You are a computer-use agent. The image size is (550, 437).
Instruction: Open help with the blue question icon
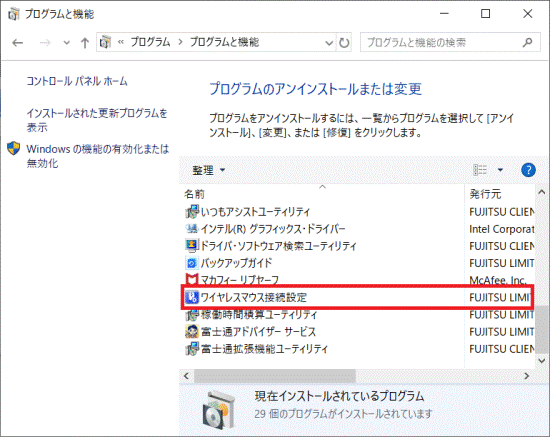pos(528,170)
